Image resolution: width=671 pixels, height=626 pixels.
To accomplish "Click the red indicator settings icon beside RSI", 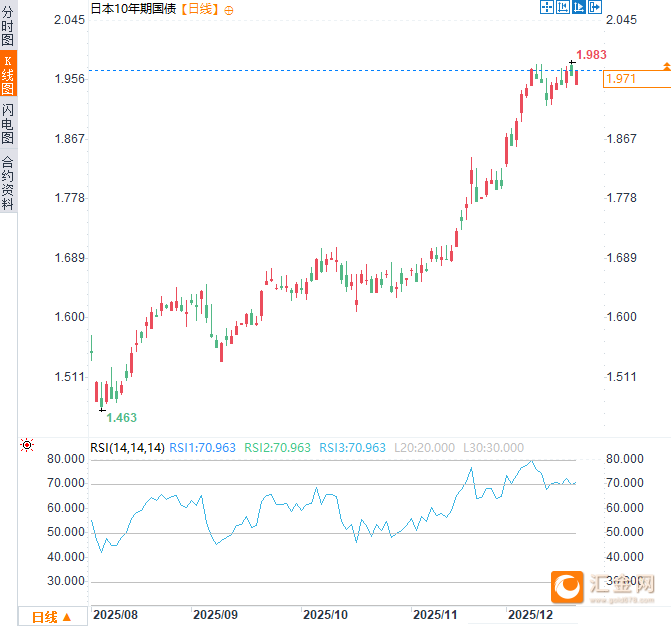I will [27, 445].
